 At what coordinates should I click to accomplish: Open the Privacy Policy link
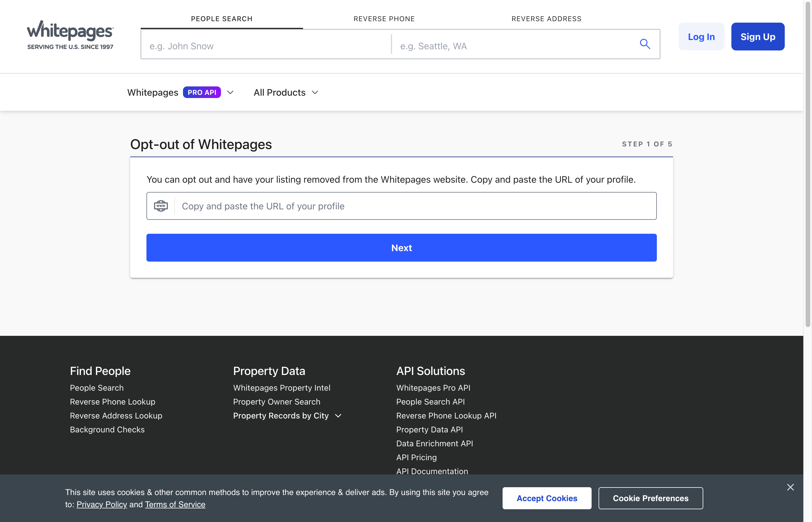click(x=102, y=504)
